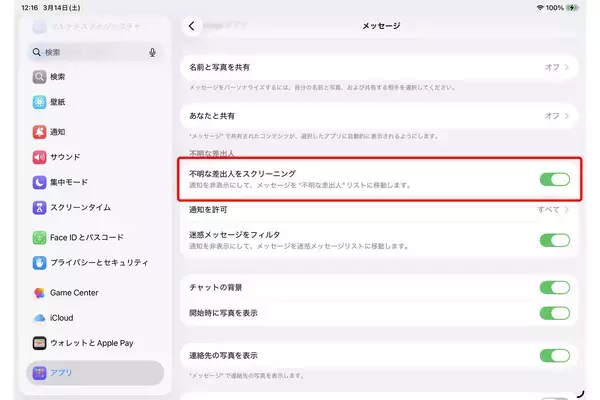Open サウンド menu label in sidebar
Screen dimensions: 600x400
pyautogui.click(x=65, y=157)
